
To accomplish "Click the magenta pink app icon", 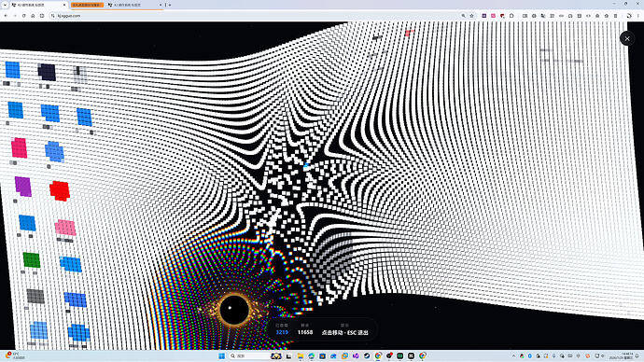I will [x=19, y=147].
